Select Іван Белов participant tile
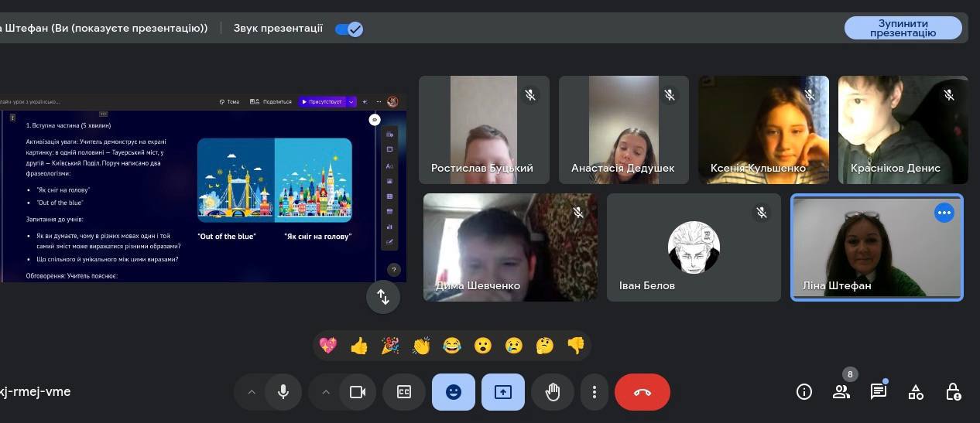 694,247
